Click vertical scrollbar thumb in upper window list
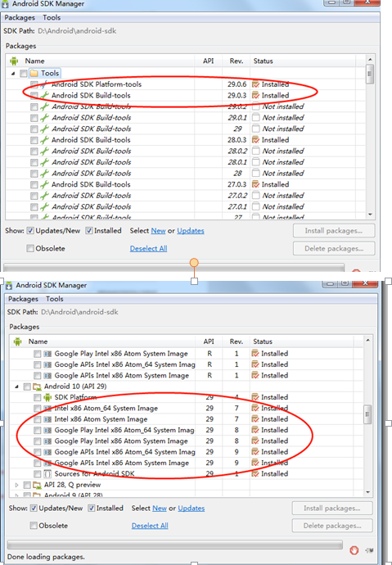 tap(369, 74)
